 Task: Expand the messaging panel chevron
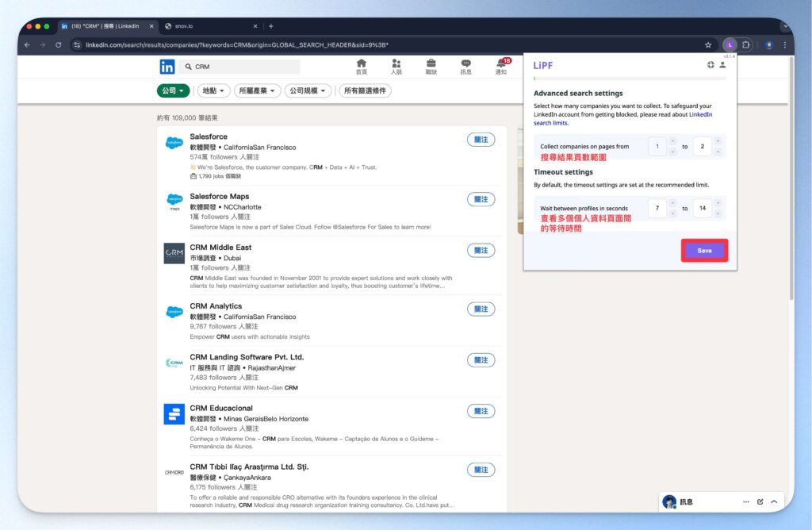774,501
